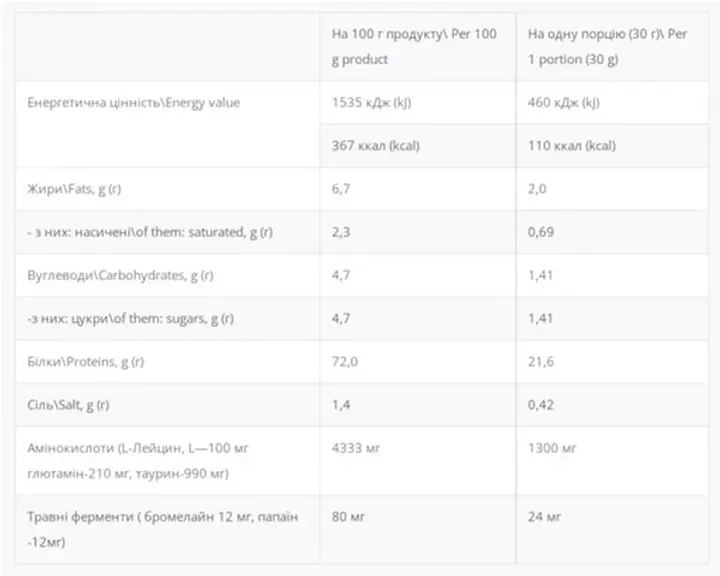Select the 367 kcal value cell
Screen dimensions: 720x576
(376, 146)
